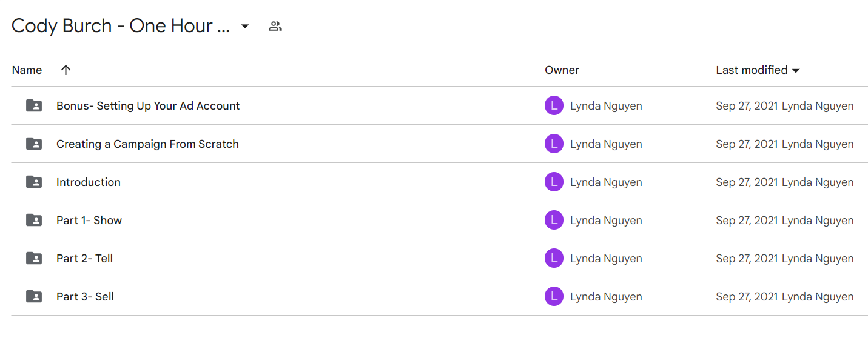Click the Part 1- Show last modified date
Screen dimensions: 868x355
coord(747,220)
